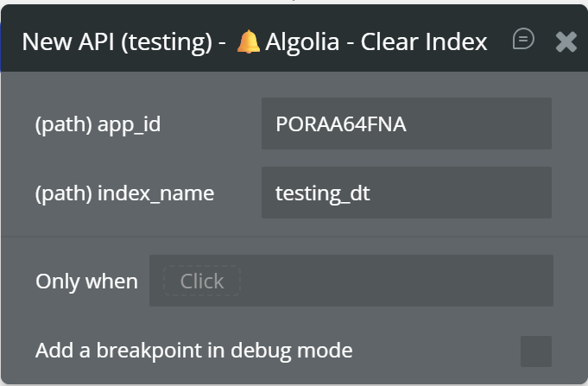Enable the debug mode breakpoint checkbox
Viewport: 588px width, 386px height.
[x=536, y=351]
